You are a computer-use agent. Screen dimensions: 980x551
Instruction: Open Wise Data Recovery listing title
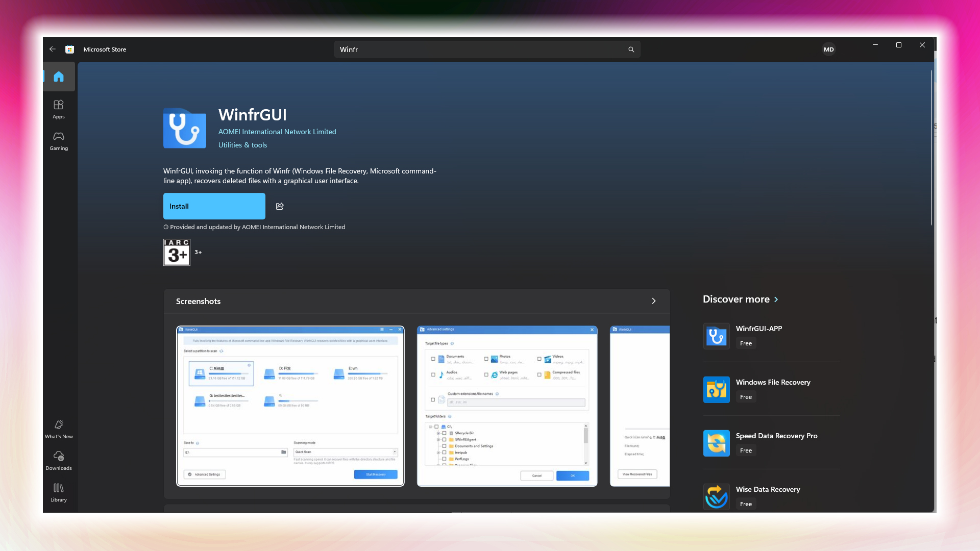(768, 489)
